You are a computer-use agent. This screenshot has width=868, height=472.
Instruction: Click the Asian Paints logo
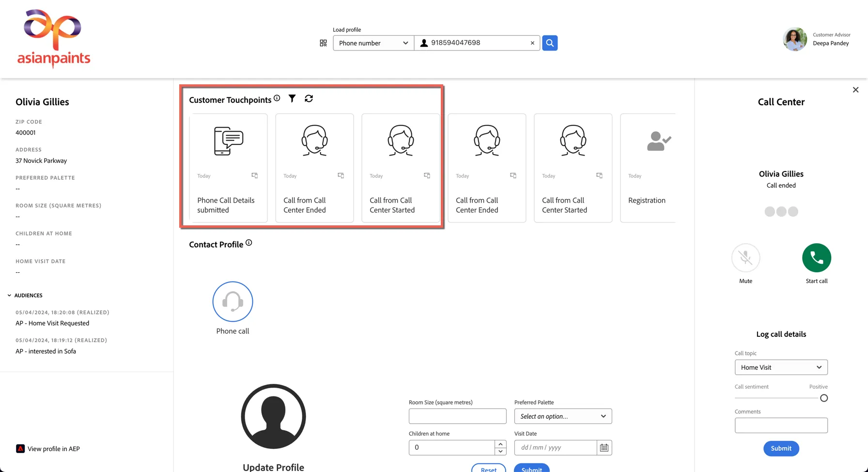54,38
